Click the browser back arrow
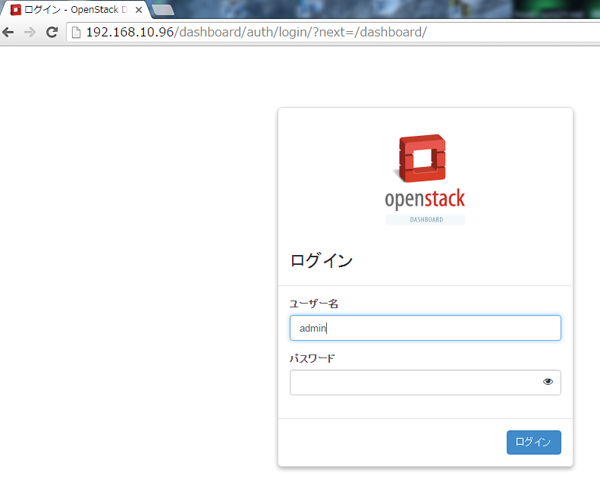Screen dimensions: 600x488 [9, 32]
